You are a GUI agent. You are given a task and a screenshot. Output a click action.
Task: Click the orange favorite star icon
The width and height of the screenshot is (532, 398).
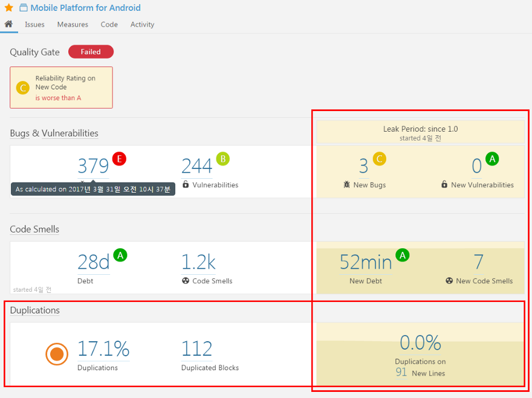(x=9, y=7)
